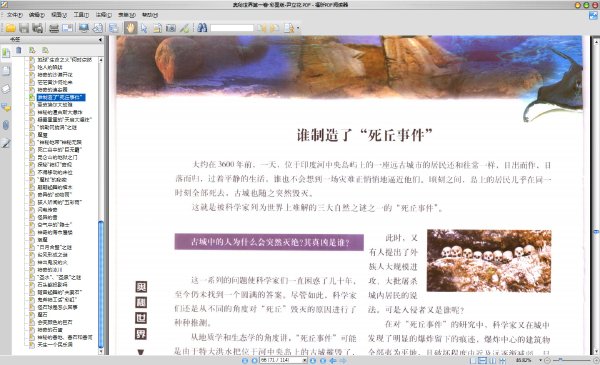The image size is (600, 365).
Task: Open the 视图(V) menu
Action: coord(59,15)
